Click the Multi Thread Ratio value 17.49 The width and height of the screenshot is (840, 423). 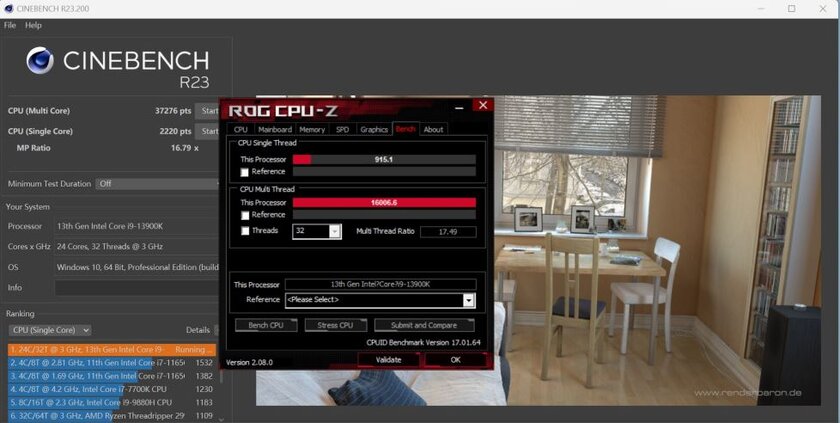[x=448, y=231]
